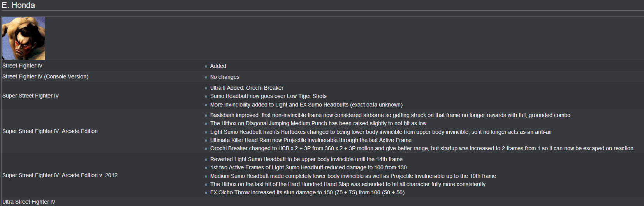Screen dimensions: 644x206
Task: Select Street Fighter IV (Console Version) label
Action: click(46, 76)
